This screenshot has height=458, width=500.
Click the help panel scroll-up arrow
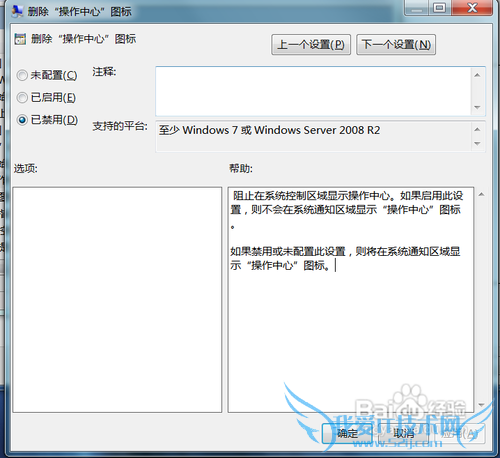pyautogui.click(x=481, y=194)
